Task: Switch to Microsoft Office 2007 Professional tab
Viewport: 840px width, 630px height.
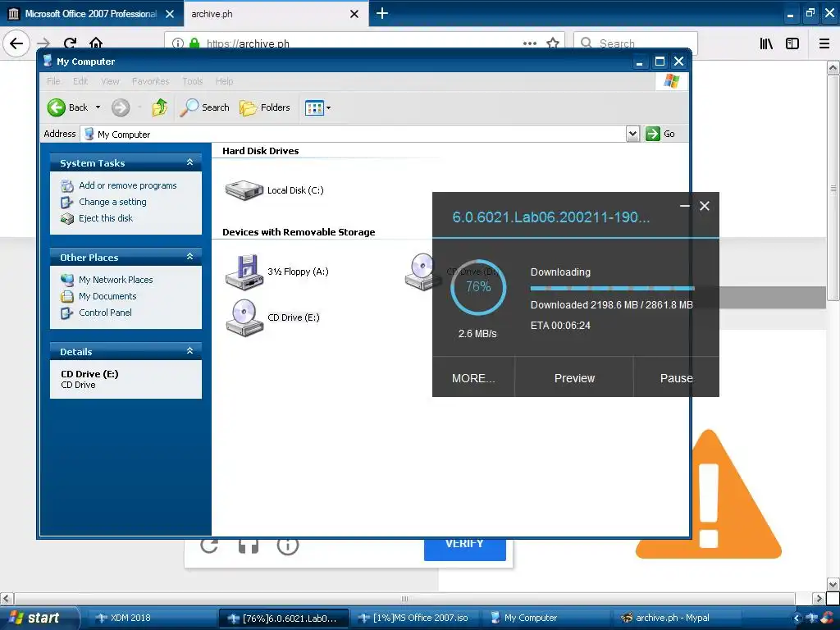Action: tap(91, 14)
